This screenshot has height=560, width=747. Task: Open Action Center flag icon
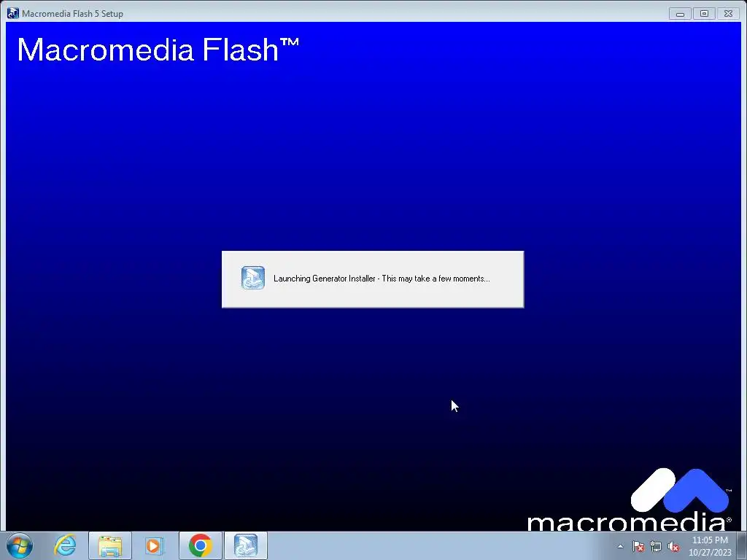638,546
